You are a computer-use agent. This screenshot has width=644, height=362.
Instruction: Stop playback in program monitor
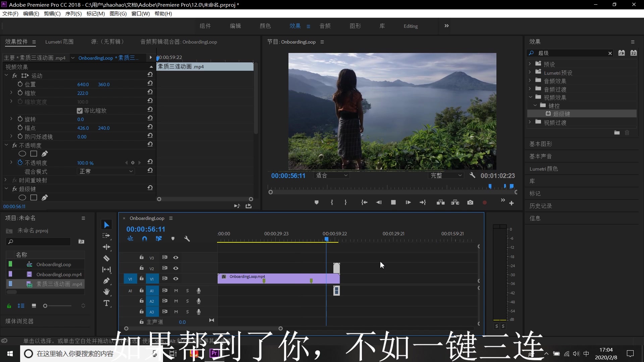coord(393,202)
